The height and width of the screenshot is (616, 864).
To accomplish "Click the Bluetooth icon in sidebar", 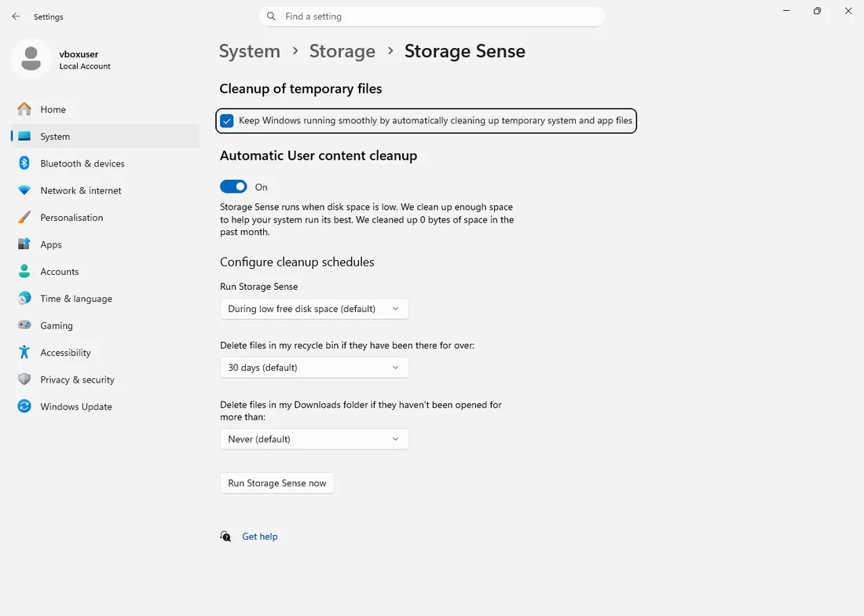I will (24, 163).
